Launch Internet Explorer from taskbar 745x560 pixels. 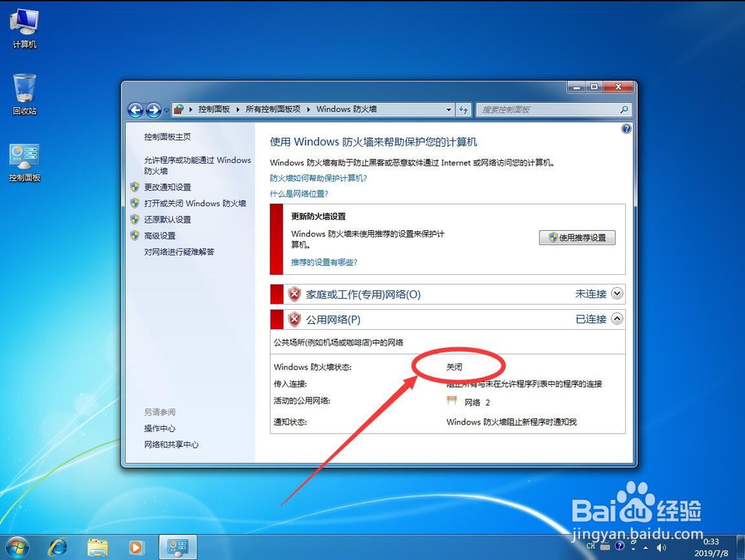[x=57, y=547]
